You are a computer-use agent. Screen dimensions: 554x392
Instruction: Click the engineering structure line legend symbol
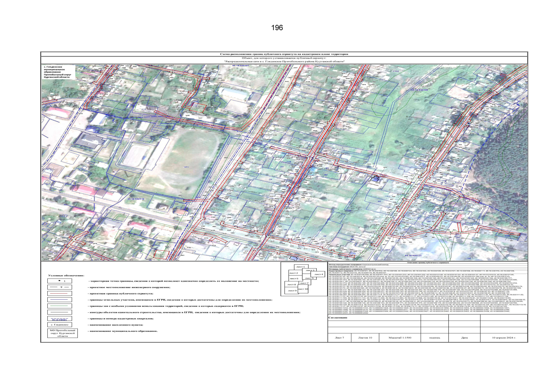tap(60, 287)
